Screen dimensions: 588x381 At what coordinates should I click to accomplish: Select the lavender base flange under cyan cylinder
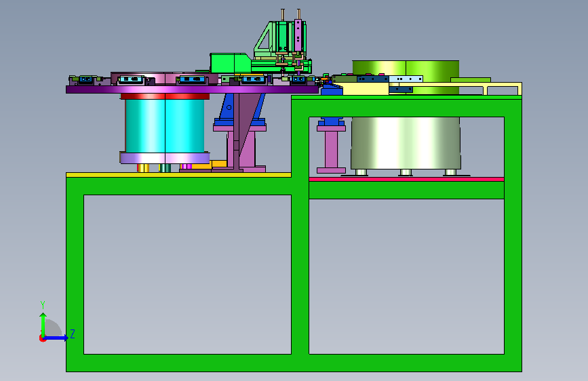click(165, 158)
